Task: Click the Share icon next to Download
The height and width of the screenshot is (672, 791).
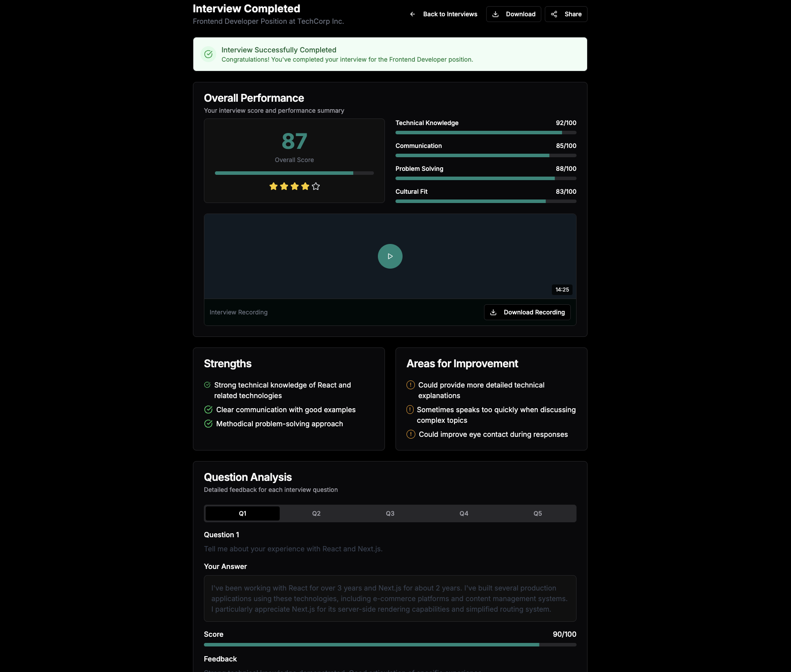Action: click(554, 14)
